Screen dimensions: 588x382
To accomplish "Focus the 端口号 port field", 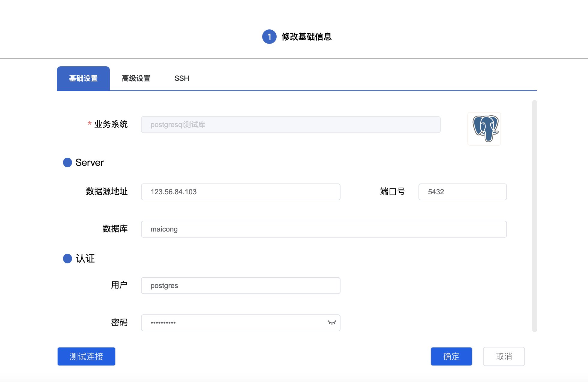I will coord(462,192).
